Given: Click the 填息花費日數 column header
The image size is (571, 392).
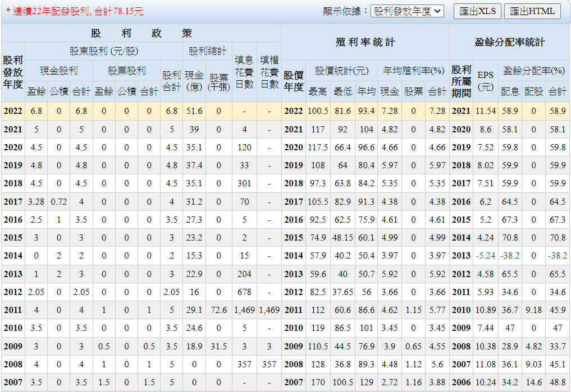Looking at the screenshot, I should pyautogui.click(x=244, y=72).
